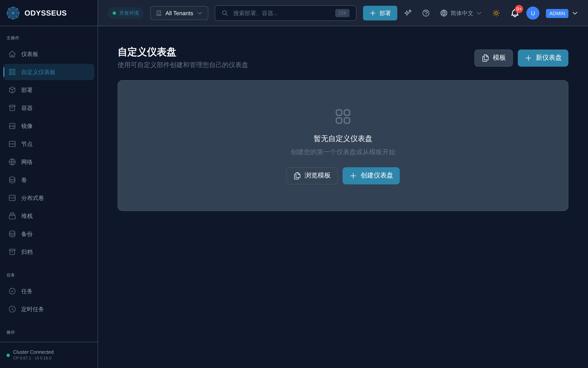This screenshot has width=588, height=368.
Task: Toggle the sun light theme icon
Action: pos(496,13)
